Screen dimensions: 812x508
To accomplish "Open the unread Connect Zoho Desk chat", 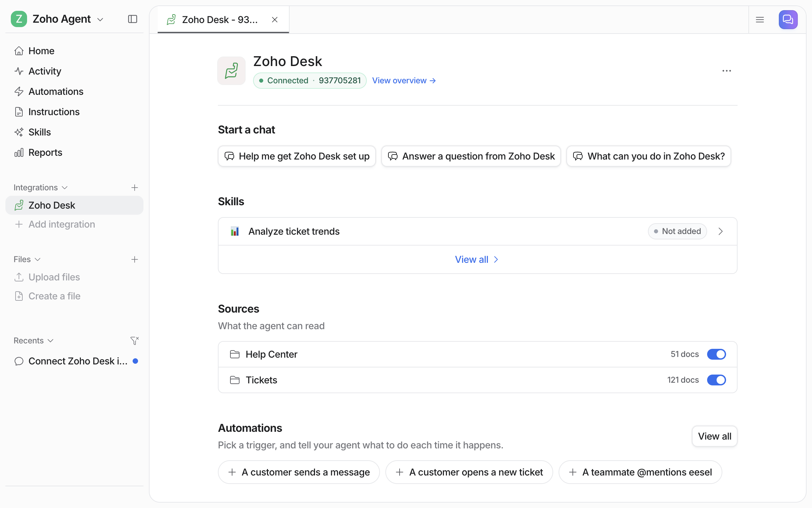I will pos(74,361).
